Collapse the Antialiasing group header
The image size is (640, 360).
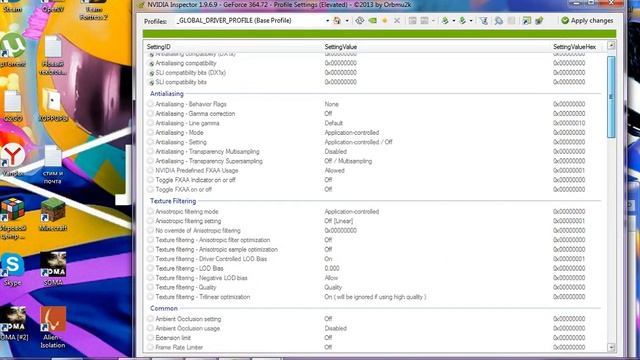(x=167, y=93)
